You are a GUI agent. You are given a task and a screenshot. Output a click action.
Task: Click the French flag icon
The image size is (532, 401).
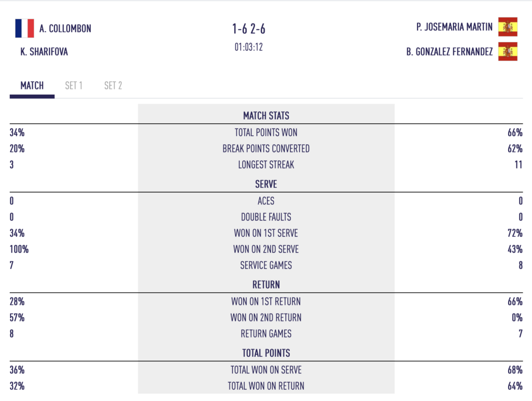point(24,28)
